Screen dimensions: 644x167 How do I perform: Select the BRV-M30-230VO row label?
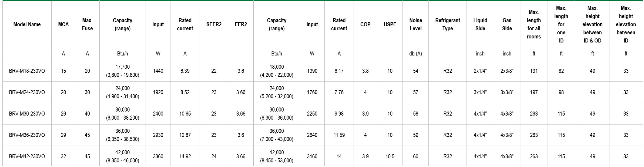[27, 114]
